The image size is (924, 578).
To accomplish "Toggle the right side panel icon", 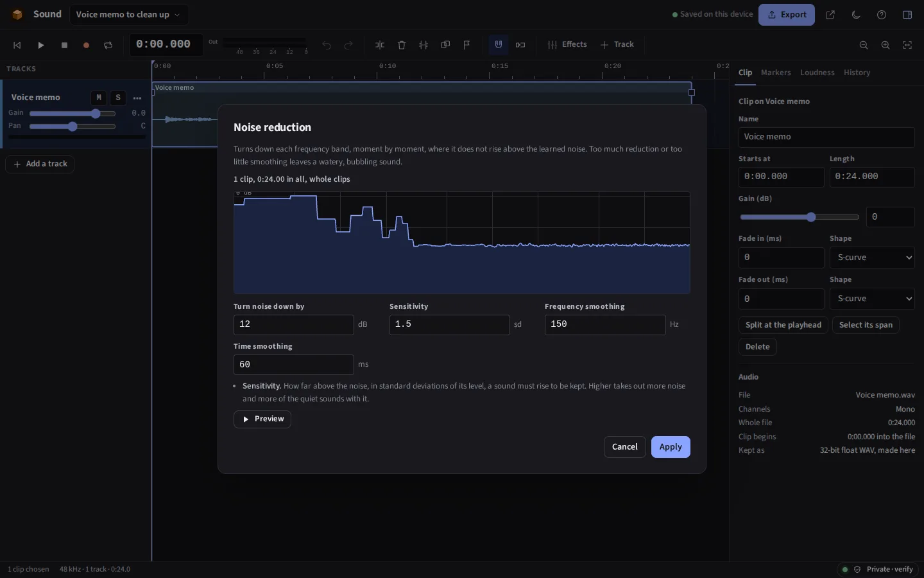I will (x=907, y=15).
